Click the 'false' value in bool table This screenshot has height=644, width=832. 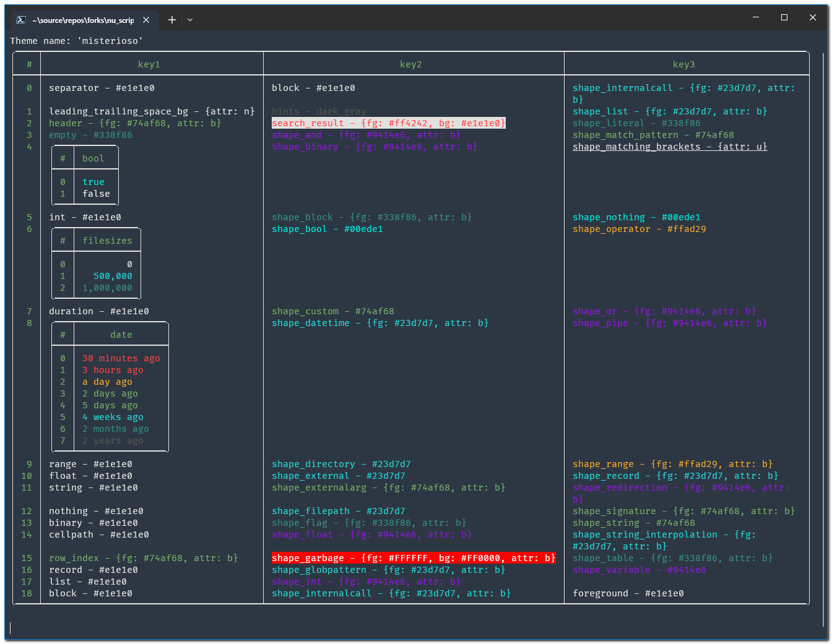point(96,194)
